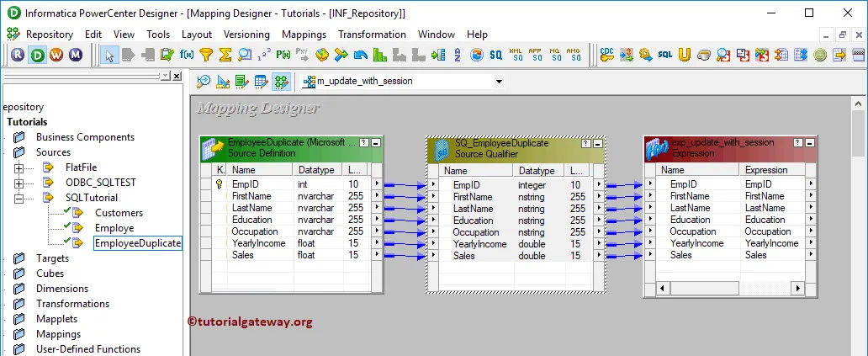Select the Employe source in tree
Image resolution: width=868 pixels, height=356 pixels.
(x=114, y=228)
